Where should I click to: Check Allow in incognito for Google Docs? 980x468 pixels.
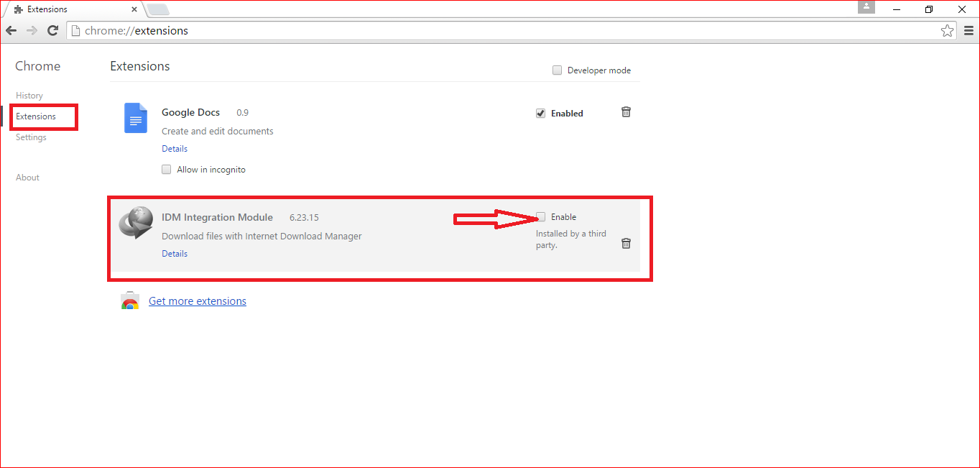point(167,170)
